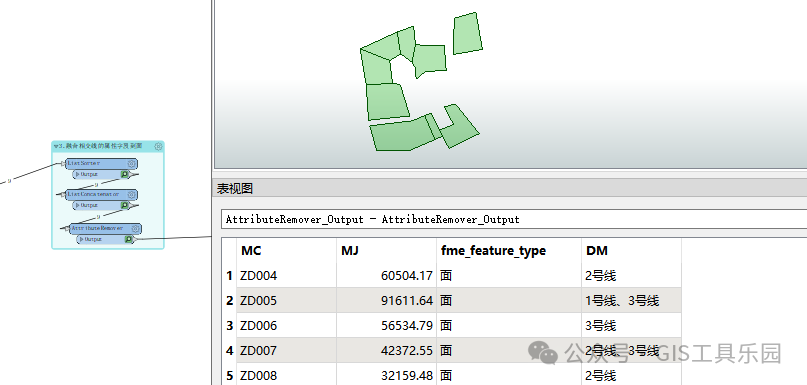807x385 pixels.
Task: Select table row number 1
Action: (229, 276)
